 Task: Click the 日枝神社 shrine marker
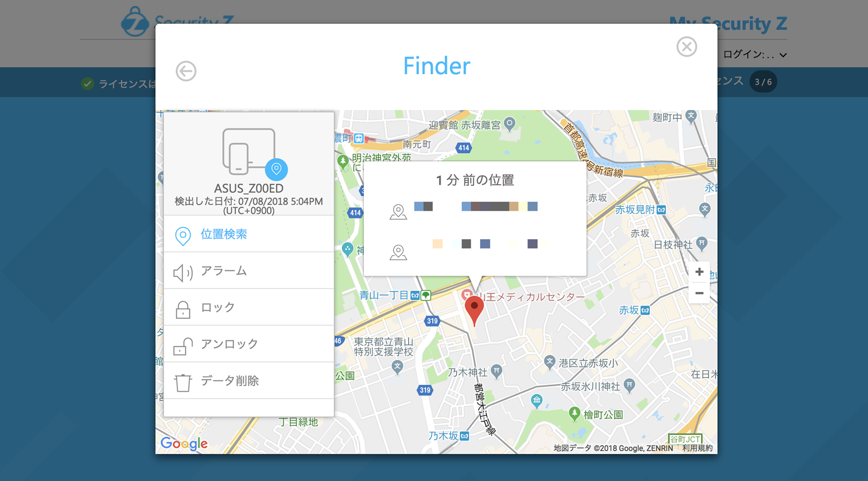[701, 243]
